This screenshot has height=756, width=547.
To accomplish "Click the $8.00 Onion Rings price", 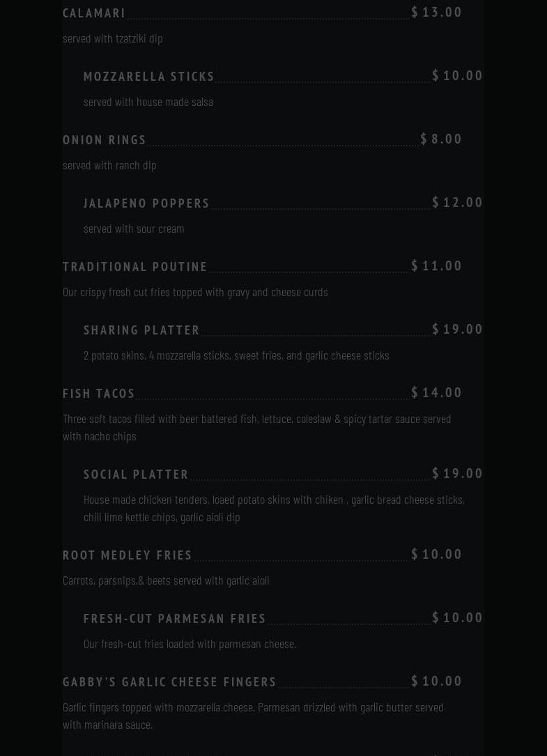I will (x=442, y=139).
